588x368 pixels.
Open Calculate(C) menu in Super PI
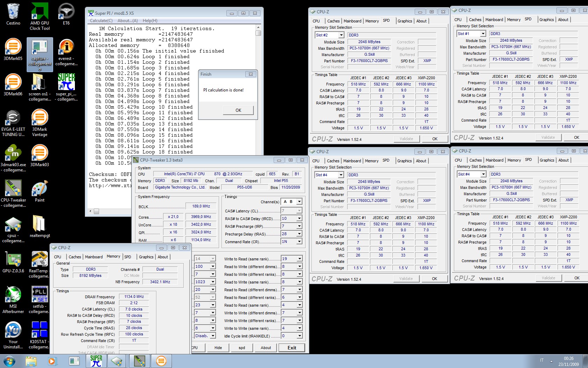coord(101,21)
